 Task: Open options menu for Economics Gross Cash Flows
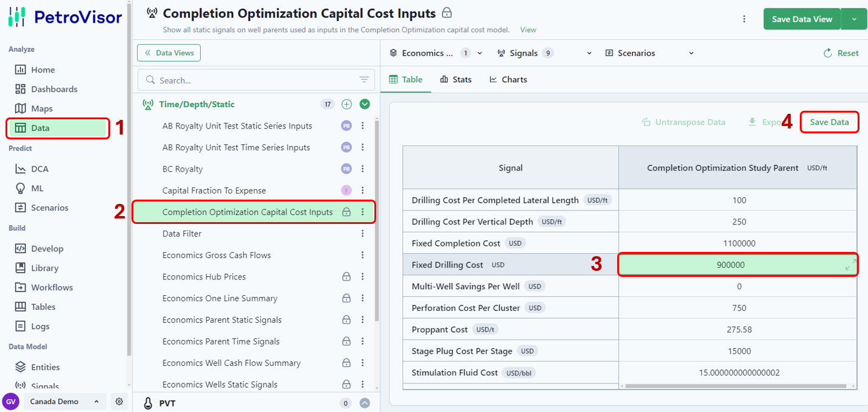363,255
